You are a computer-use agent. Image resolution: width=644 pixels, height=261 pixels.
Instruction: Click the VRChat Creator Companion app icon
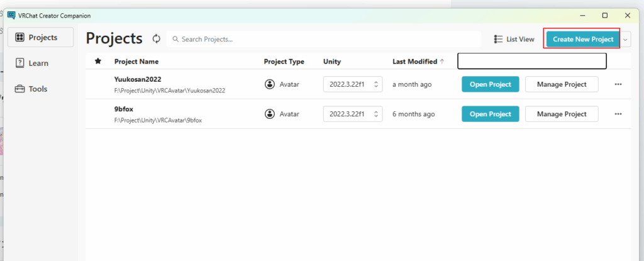pyautogui.click(x=11, y=15)
